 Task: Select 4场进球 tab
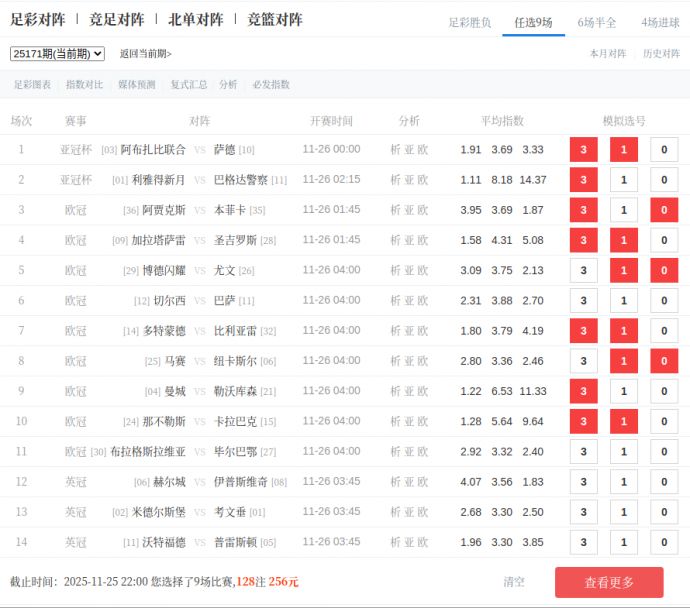[660, 22]
